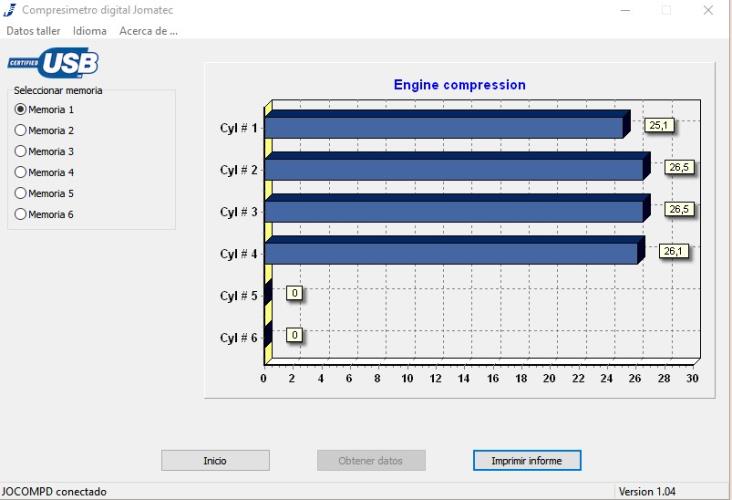Open the Idioma menu
This screenshot has height=500, width=732.
(x=89, y=31)
